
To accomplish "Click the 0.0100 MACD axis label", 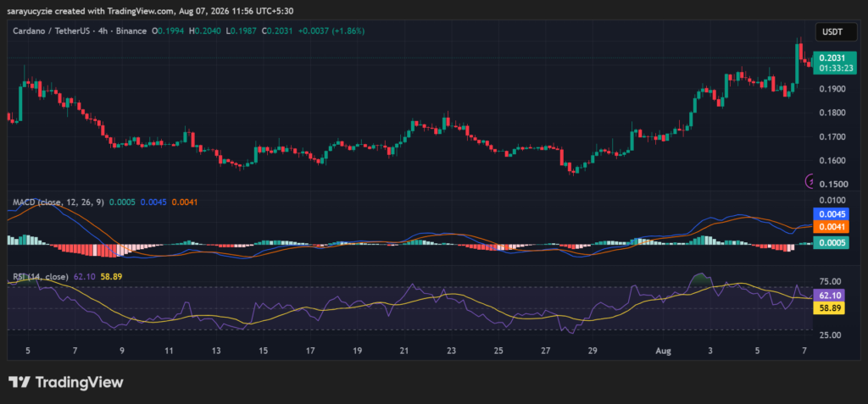I will 832,200.
